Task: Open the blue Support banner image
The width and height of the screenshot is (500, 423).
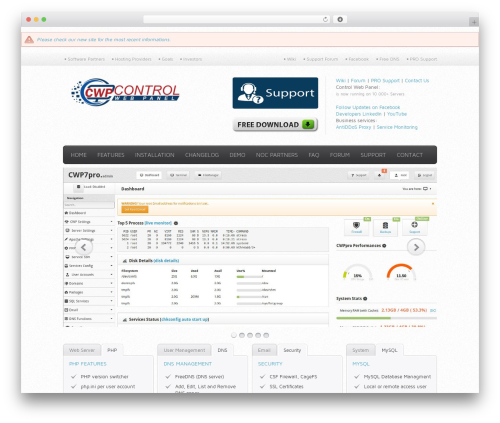Action: 275,93
